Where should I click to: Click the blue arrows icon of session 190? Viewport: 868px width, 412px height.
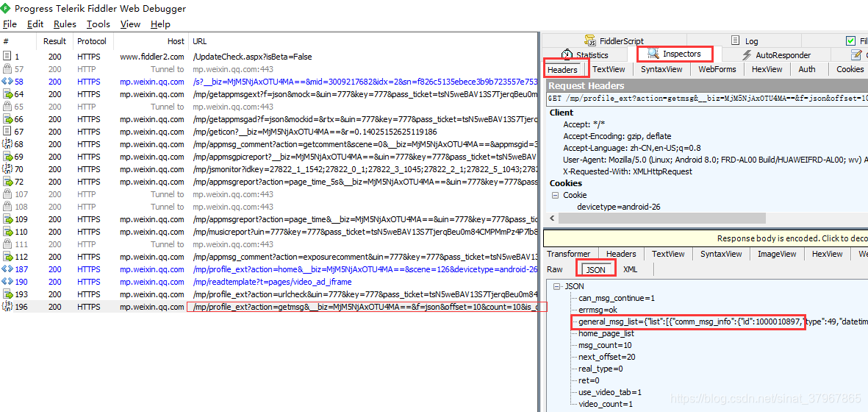[7, 282]
